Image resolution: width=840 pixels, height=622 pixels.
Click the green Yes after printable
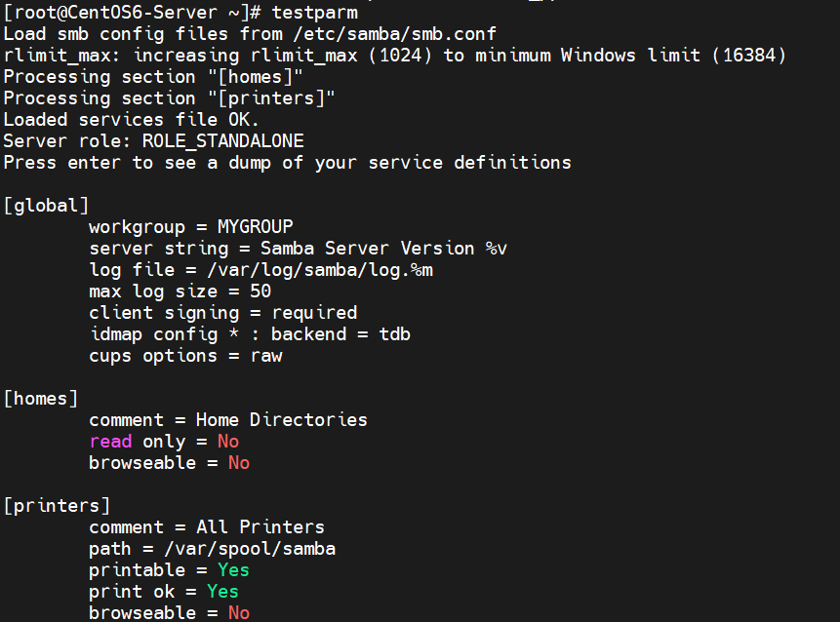233,570
